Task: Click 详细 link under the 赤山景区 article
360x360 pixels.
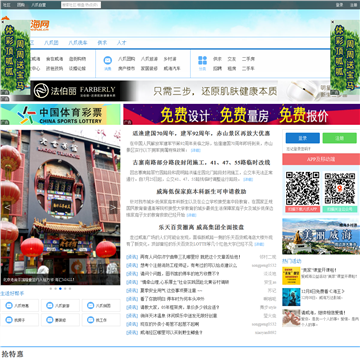Action: tap(196, 150)
